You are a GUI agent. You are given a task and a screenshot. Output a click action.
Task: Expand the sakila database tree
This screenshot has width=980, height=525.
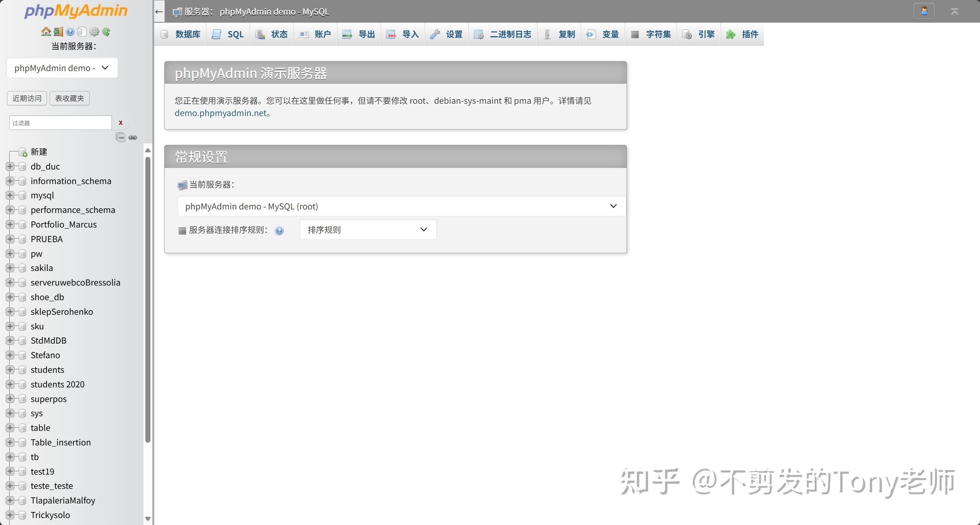click(x=10, y=268)
